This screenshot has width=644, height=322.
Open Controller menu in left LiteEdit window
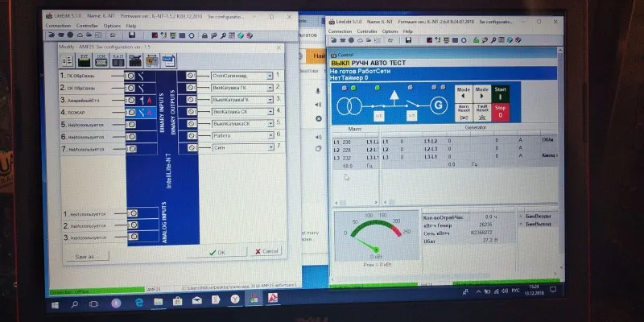pyautogui.click(x=87, y=26)
